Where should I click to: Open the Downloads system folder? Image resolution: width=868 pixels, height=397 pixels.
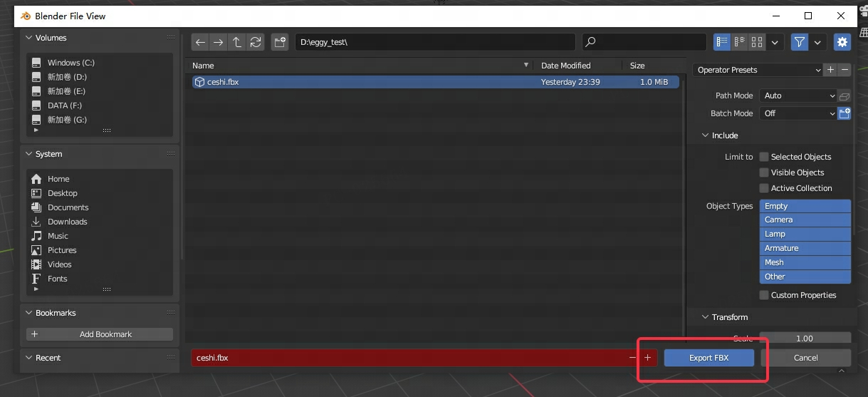point(67,222)
